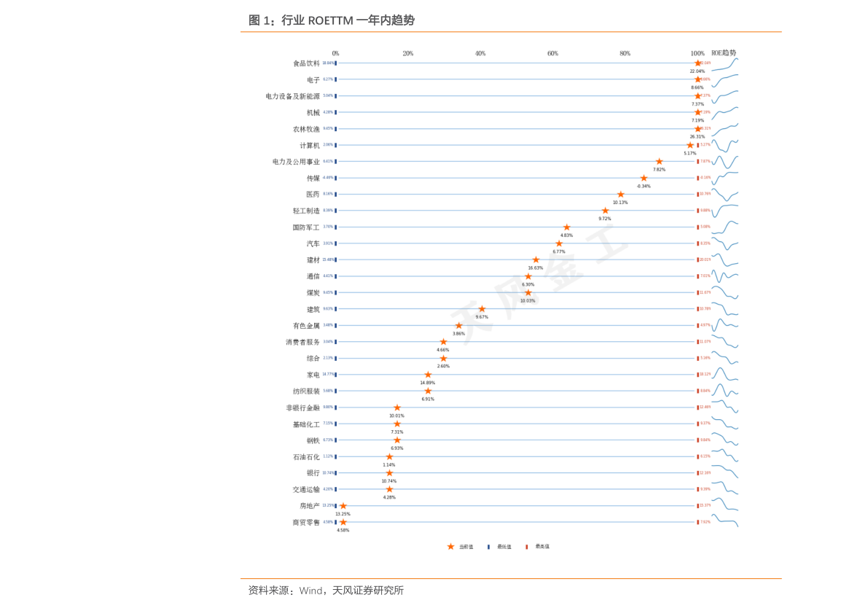Click the 电力及公用事业 star marker

[659, 162]
